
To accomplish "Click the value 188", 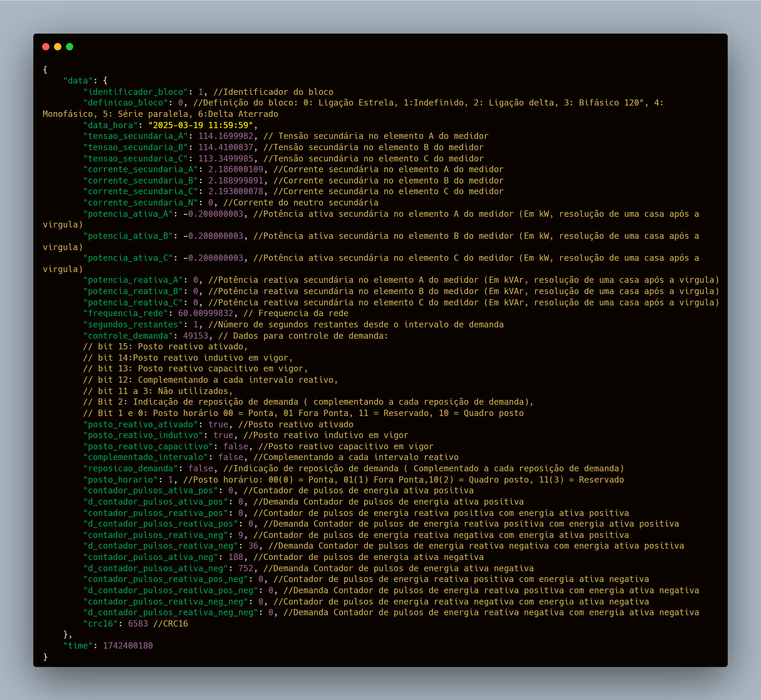I will (x=236, y=557).
